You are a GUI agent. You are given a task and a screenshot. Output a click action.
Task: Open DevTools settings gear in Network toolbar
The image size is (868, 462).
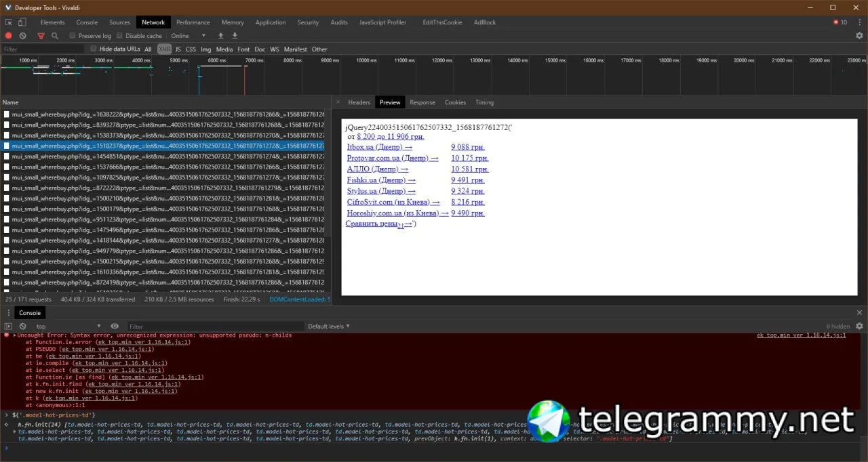[x=859, y=36]
